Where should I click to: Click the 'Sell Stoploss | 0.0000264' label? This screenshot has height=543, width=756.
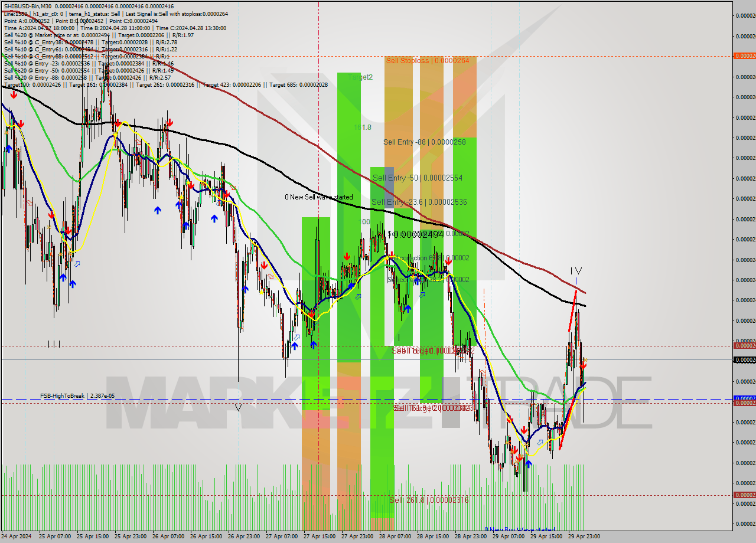(x=427, y=60)
